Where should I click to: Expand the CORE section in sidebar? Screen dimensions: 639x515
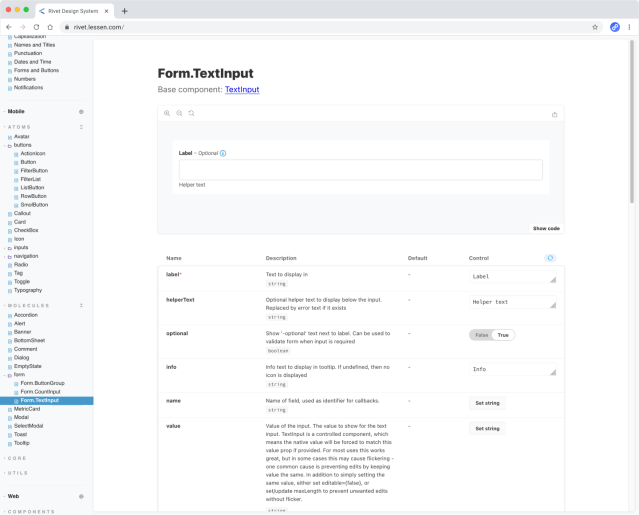point(20,458)
